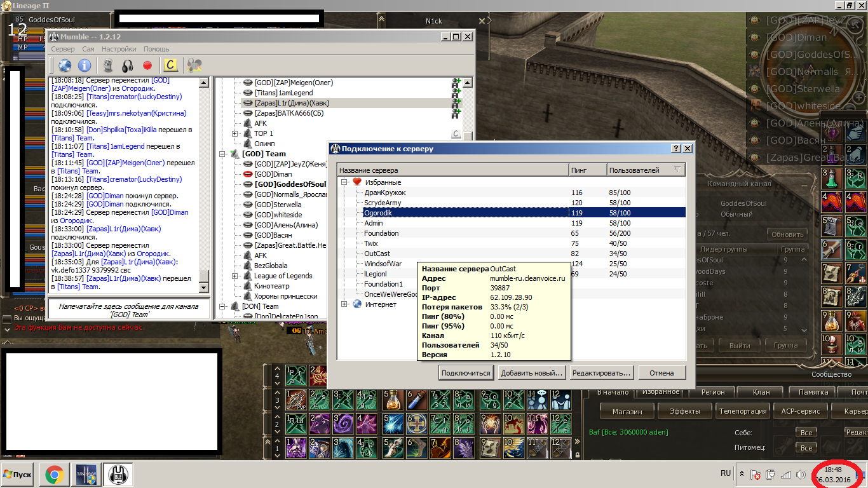Open the Настройки menu

pos(119,49)
